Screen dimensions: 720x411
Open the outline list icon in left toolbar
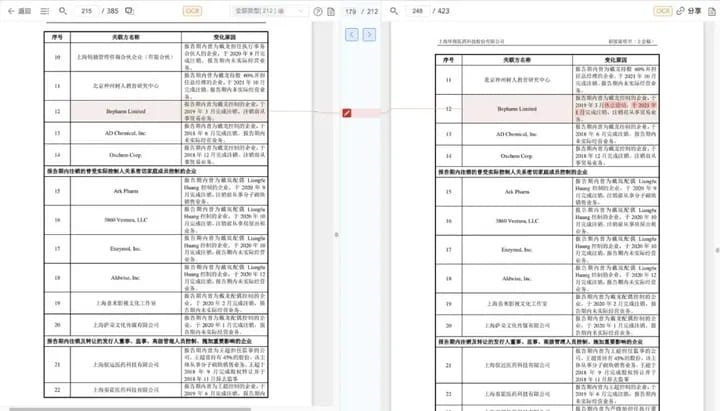43,10
